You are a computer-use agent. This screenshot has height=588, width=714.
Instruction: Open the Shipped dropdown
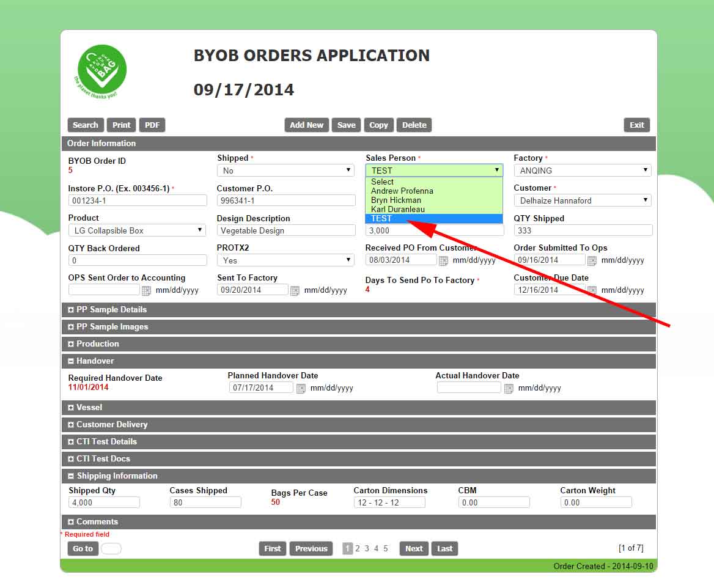285,171
